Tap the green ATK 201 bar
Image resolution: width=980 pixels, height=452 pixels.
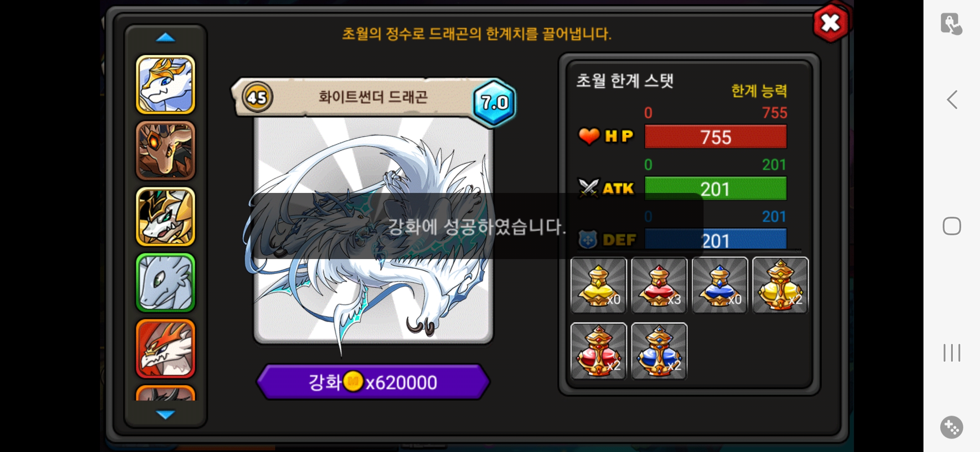[715, 189]
